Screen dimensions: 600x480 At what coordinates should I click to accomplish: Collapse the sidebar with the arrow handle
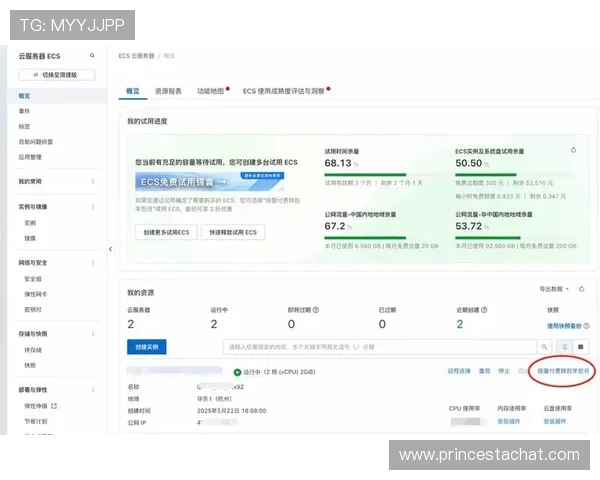(111, 249)
